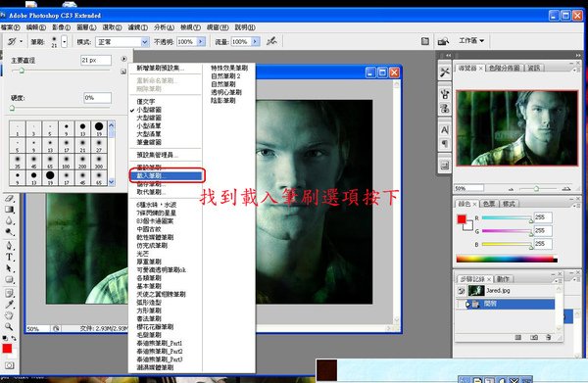588x383 pixels.
Task: Create new snapshot camera icon in History panel
Action: click(x=534, y=337)
